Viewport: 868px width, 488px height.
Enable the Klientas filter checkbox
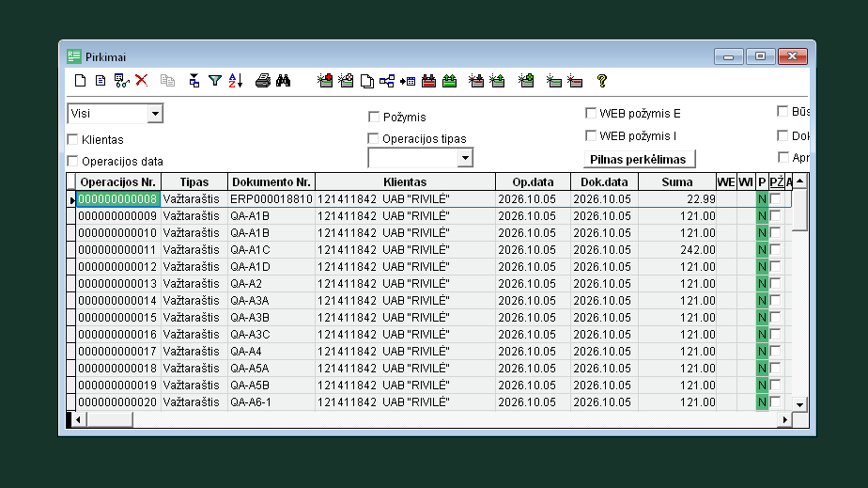pos(72,139)
